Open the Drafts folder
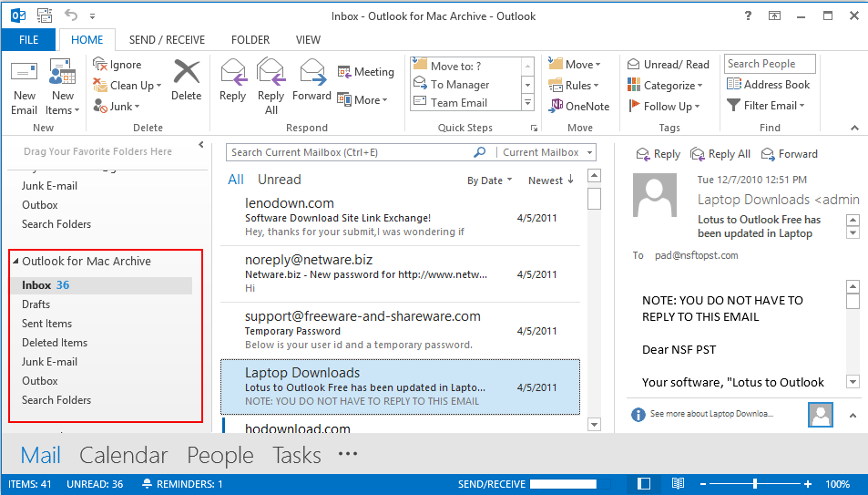 [x=36, y=304]
